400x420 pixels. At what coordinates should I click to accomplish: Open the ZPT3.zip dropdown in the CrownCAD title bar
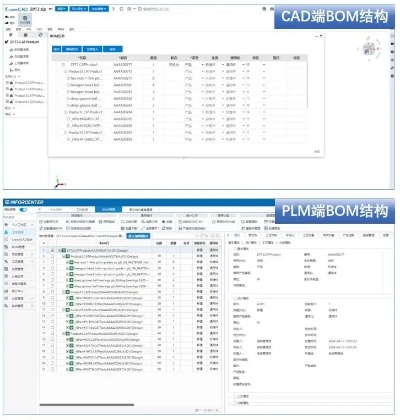(50, 9)
